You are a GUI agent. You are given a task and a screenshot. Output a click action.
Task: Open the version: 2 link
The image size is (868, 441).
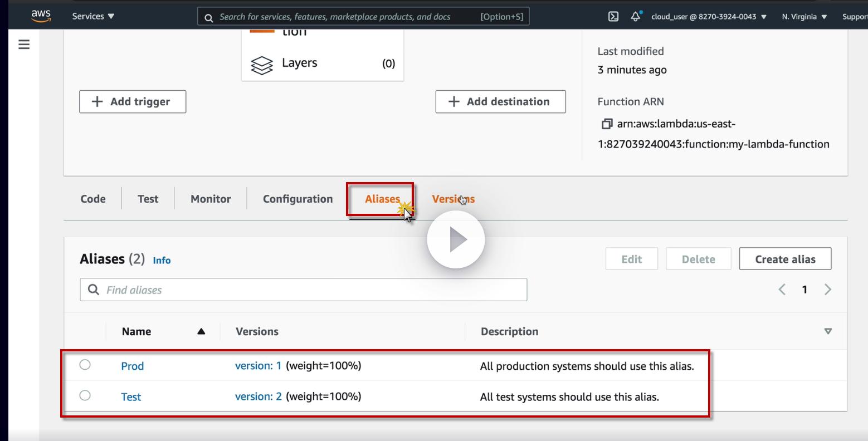[258, 396]
